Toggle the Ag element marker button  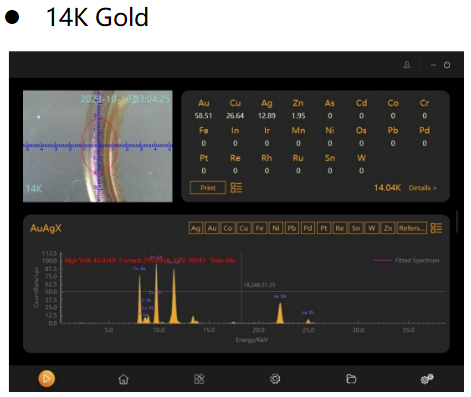(x=196, y=228)
